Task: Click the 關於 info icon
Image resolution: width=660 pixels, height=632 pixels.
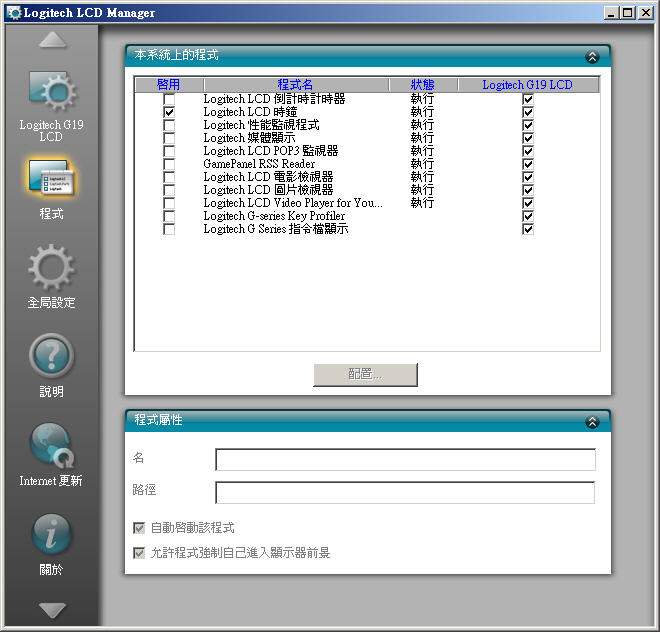Action: tap(50, 535)
